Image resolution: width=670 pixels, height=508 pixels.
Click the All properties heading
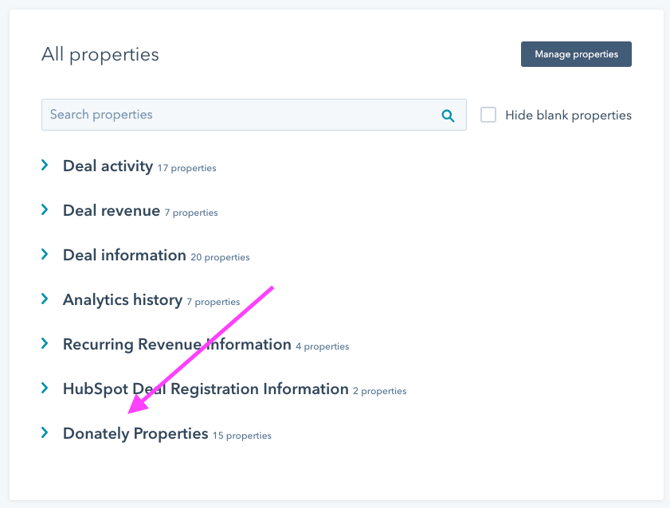100,54
